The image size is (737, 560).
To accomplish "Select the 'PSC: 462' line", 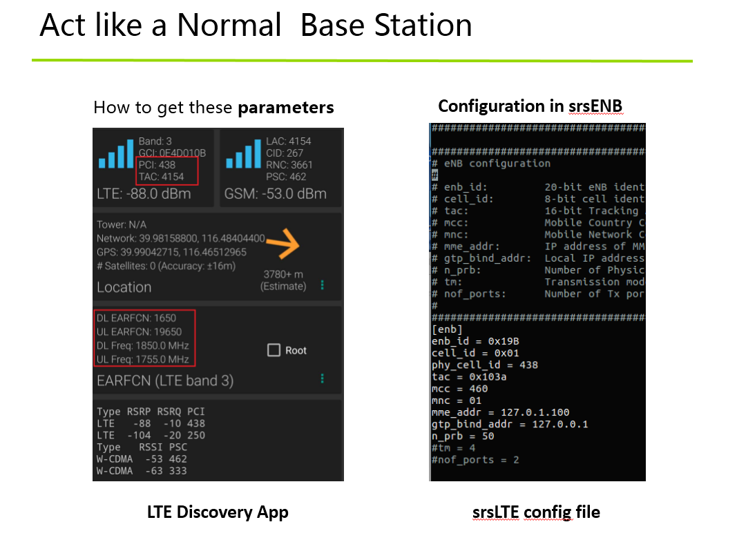I will tap(286, 177).
